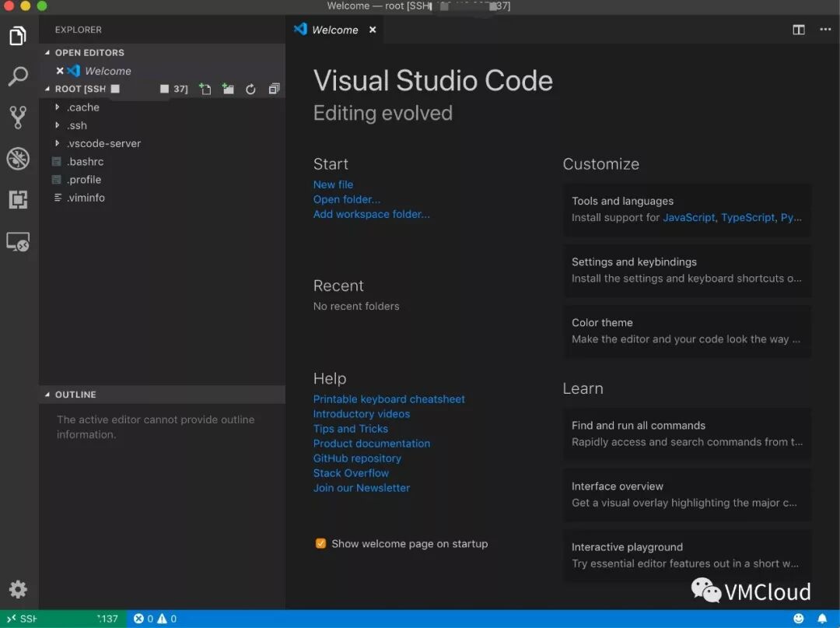Screen dimensions: 840x628
Task: Close Welcome in Open Editors list
Action: 60,71
